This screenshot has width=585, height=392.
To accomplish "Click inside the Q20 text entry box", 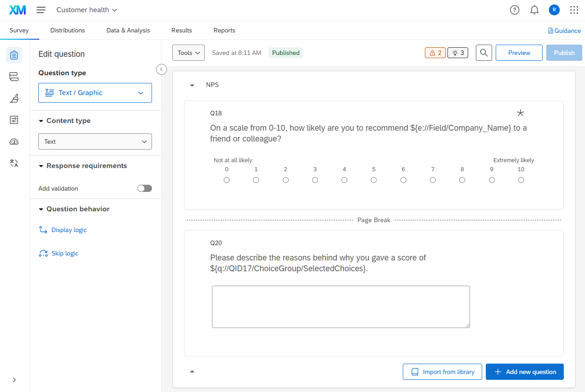I will click(341, 307).
